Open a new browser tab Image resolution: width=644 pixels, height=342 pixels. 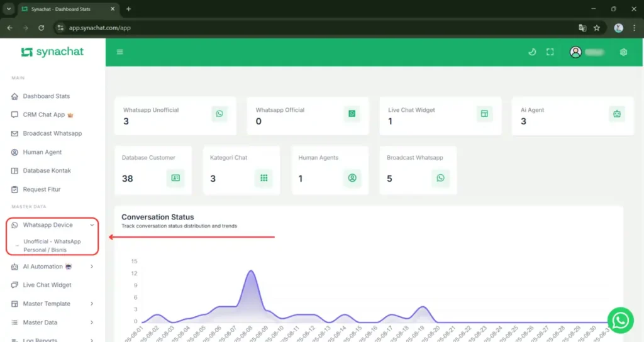(128, 9)
